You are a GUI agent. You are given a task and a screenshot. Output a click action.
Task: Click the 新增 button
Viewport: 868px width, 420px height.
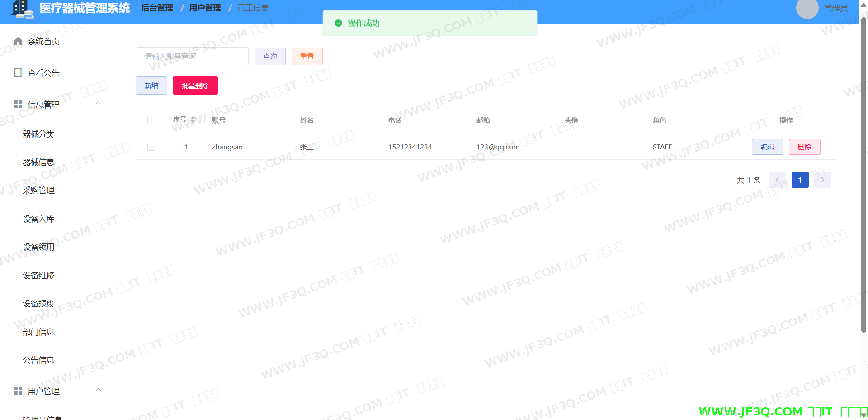point(151,86)
